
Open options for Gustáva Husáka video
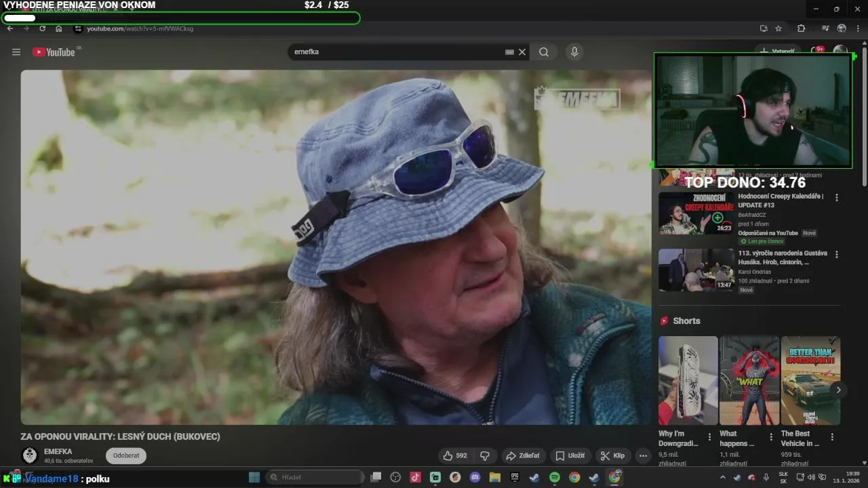[x=837, y=254]
